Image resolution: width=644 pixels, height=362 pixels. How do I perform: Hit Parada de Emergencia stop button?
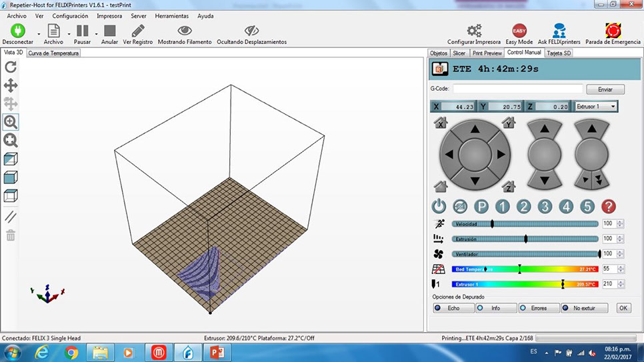coord(613,31)
